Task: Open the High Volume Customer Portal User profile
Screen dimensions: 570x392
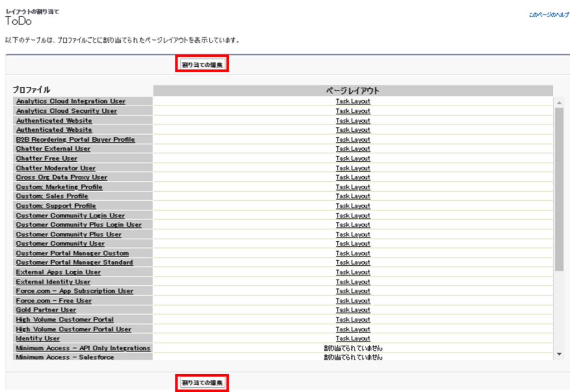Action: 73,330
